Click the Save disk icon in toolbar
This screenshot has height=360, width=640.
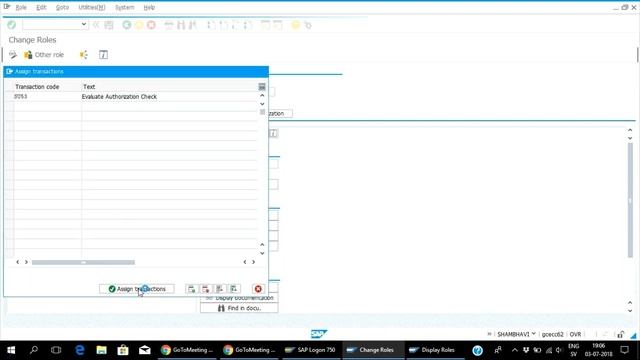point(109,25)
